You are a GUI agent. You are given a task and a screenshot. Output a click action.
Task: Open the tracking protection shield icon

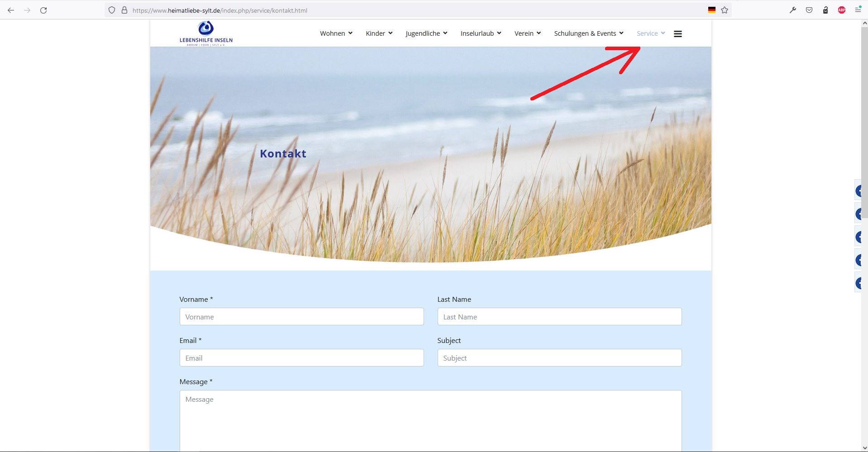pyautogui.click(x=111, y=10)
